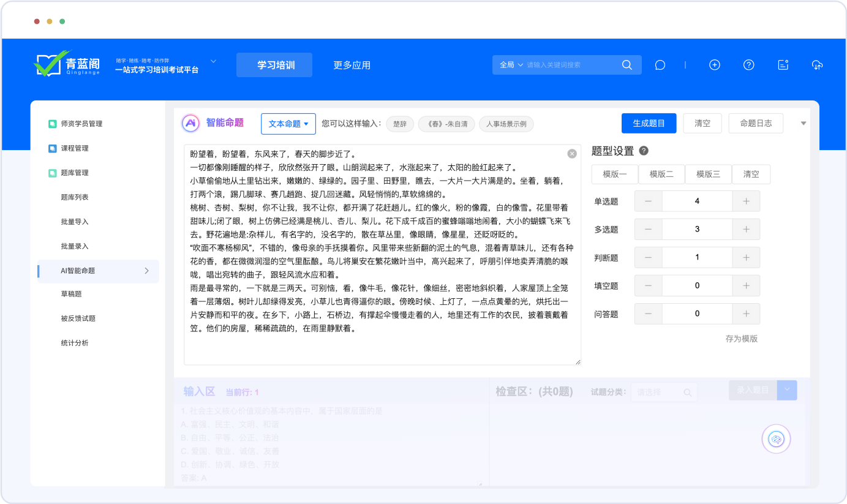Switch to 更多应用 tab
The width and height of the screenshot is (847, 504).
[x=352, y=65]
